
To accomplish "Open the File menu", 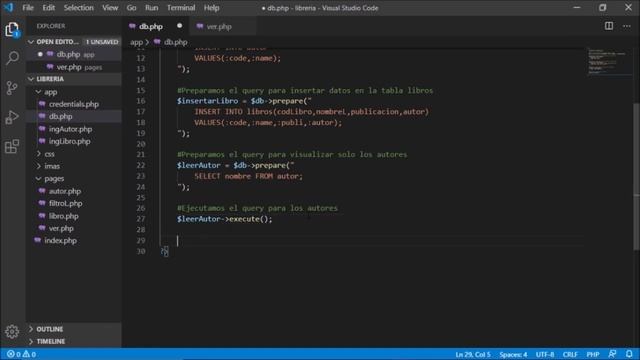I will [28, 8].
